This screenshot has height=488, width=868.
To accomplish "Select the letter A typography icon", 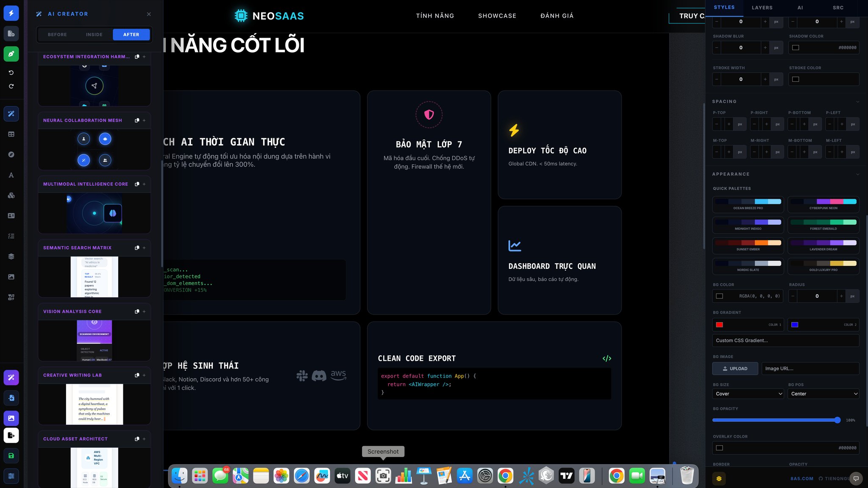I will click(11, 175).
